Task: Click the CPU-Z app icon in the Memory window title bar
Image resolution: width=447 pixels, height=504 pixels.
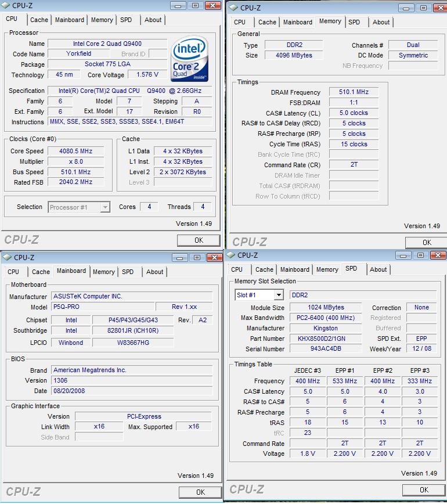Action: point(233,8)
